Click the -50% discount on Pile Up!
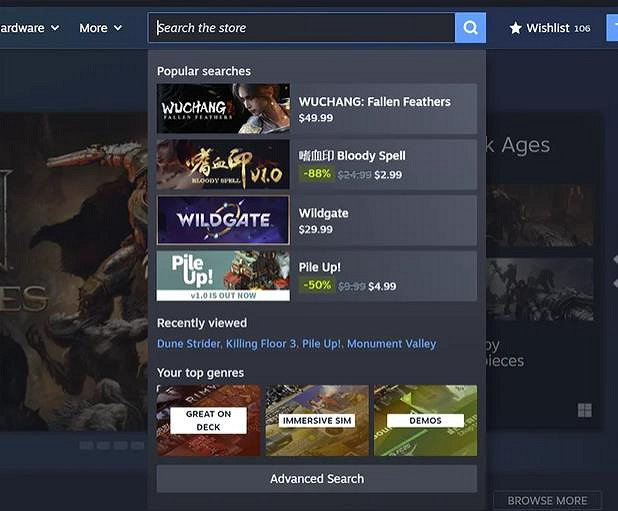The width and height of the screenshot is (618, 511). tap(316, 286)
